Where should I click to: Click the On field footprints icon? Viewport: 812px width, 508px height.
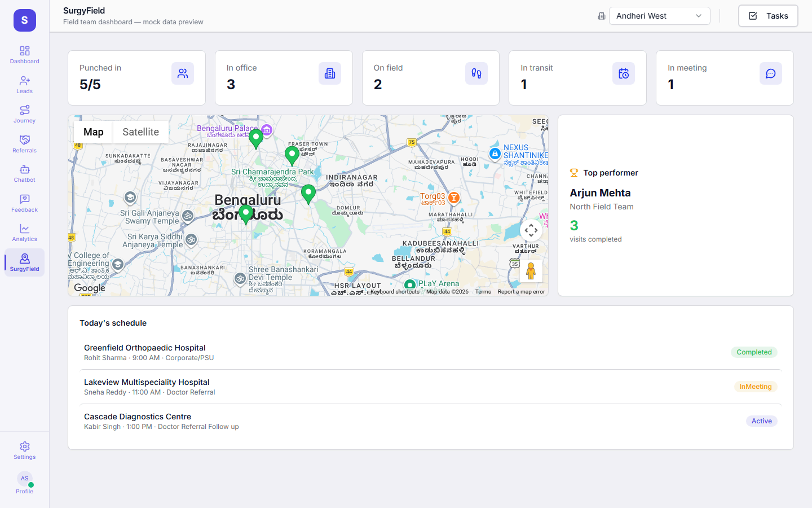476,73
